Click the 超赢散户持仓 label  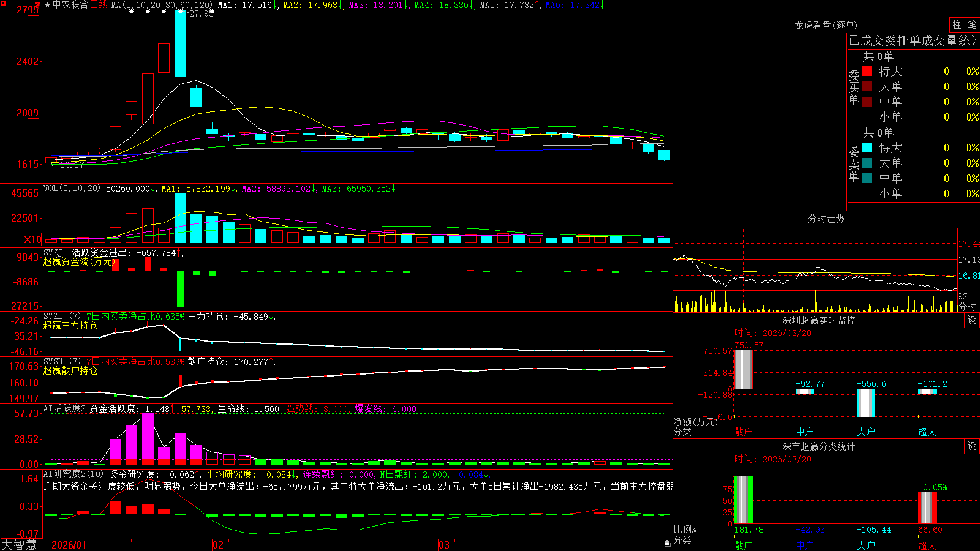point(70,371)
